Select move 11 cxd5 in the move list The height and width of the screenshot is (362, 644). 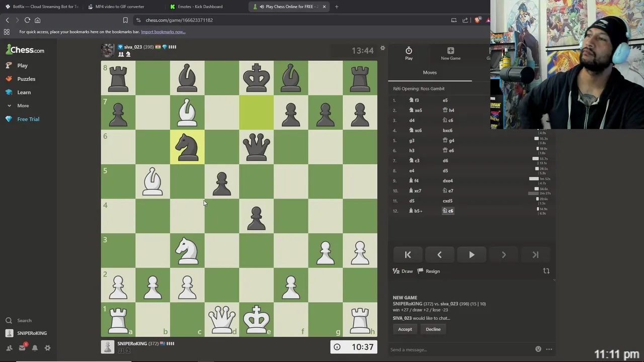click(x=447, y=201)
